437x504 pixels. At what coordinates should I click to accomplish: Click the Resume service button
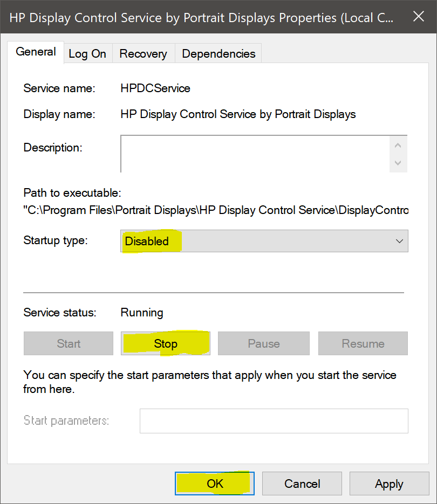click(363, 343)
